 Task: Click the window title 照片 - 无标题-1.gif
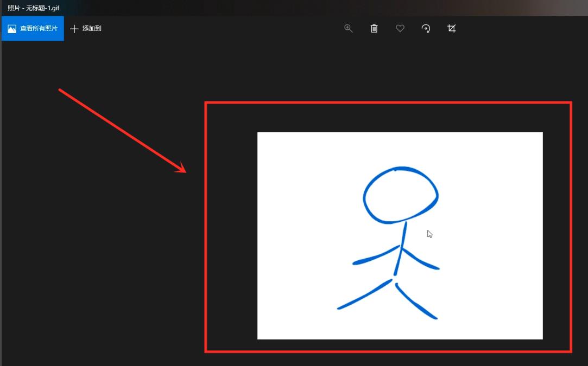(x=34, y=8)
